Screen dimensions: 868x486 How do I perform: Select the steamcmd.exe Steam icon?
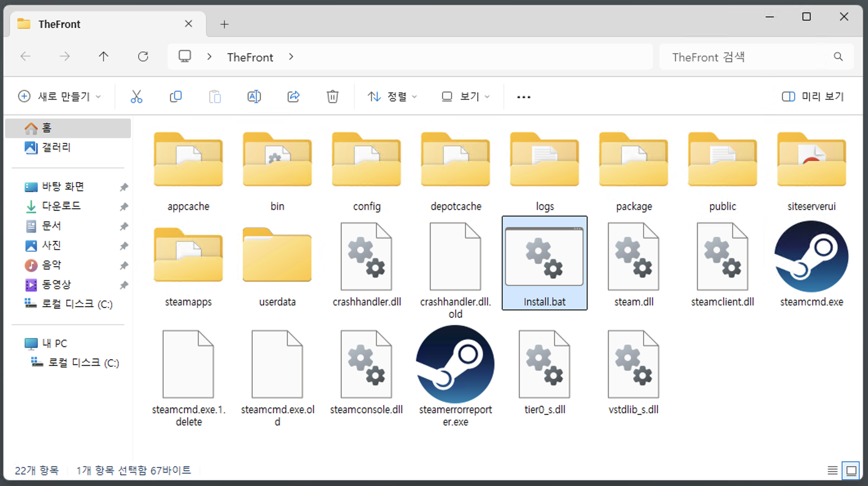point(812,263)
